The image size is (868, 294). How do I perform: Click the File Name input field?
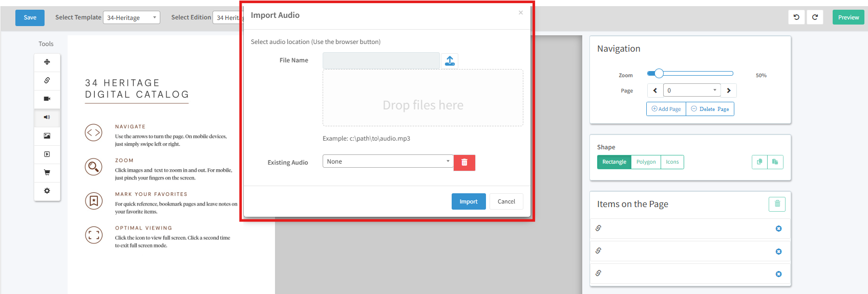click(x=381, y=61)
